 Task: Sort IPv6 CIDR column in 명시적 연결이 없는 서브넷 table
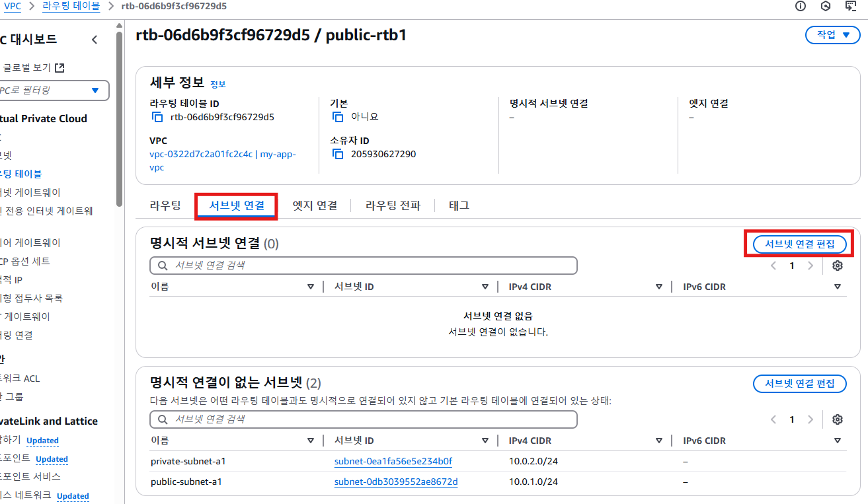(838, 441)
